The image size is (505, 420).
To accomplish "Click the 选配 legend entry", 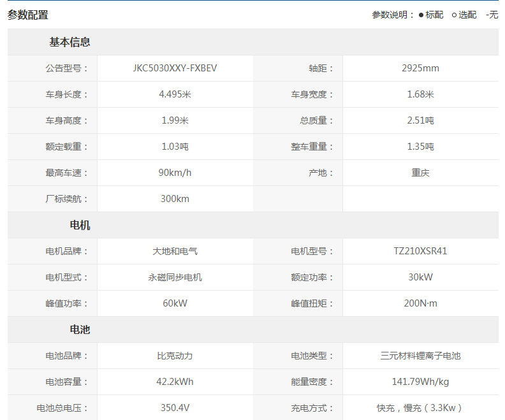I will point(464,15).
